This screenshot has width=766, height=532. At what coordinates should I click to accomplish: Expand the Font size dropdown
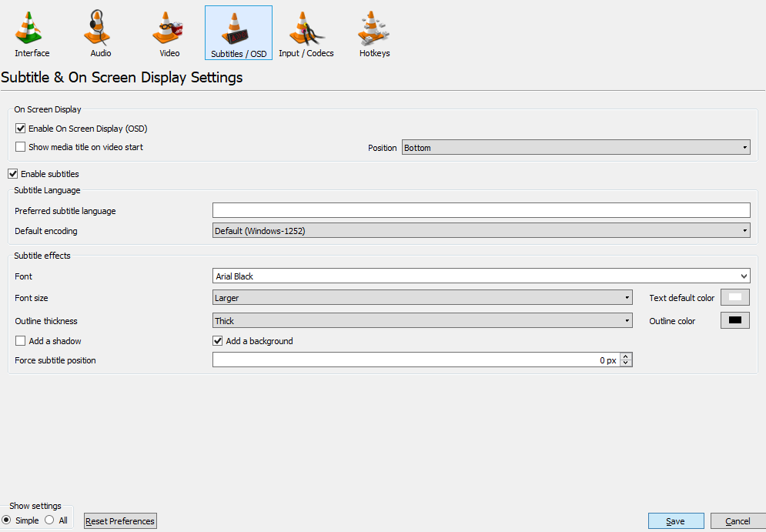click(x=422, y=298)
